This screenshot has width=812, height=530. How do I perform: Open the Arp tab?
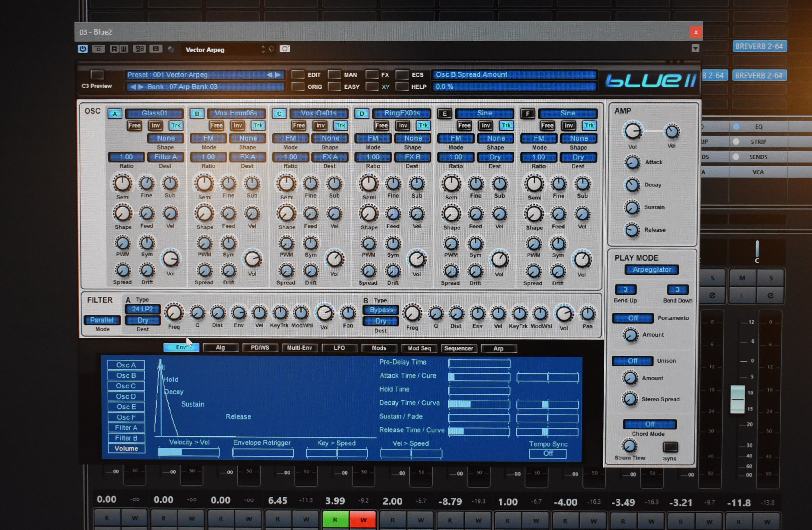click(499, 349)
